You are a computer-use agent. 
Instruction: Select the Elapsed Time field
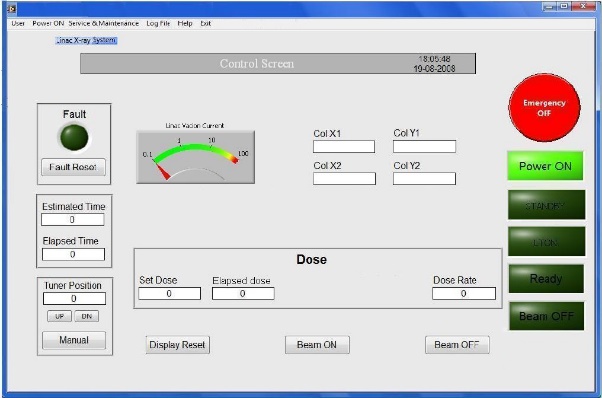pyautogui.click(x=73, y=254)
